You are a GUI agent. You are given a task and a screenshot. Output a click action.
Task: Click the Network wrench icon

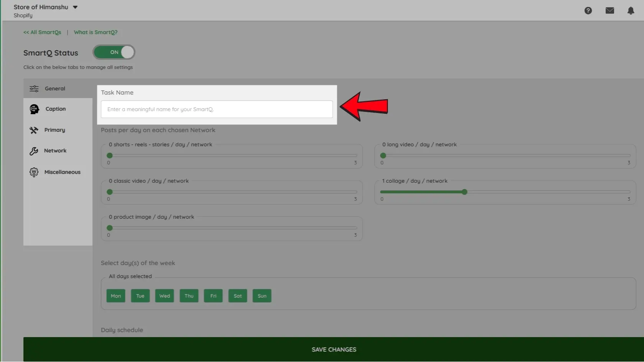tap(34, 151)
